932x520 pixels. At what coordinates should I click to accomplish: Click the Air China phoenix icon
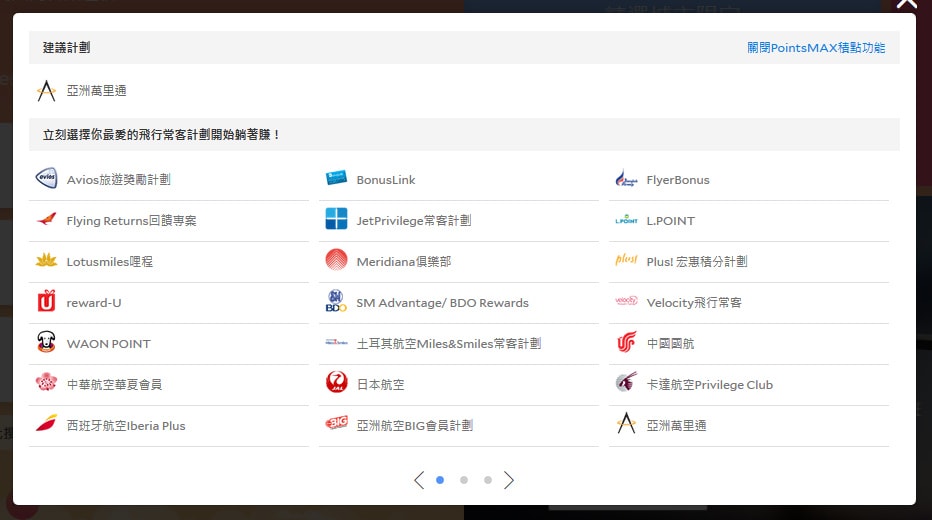pyautogui.click(x=626, y=342)
